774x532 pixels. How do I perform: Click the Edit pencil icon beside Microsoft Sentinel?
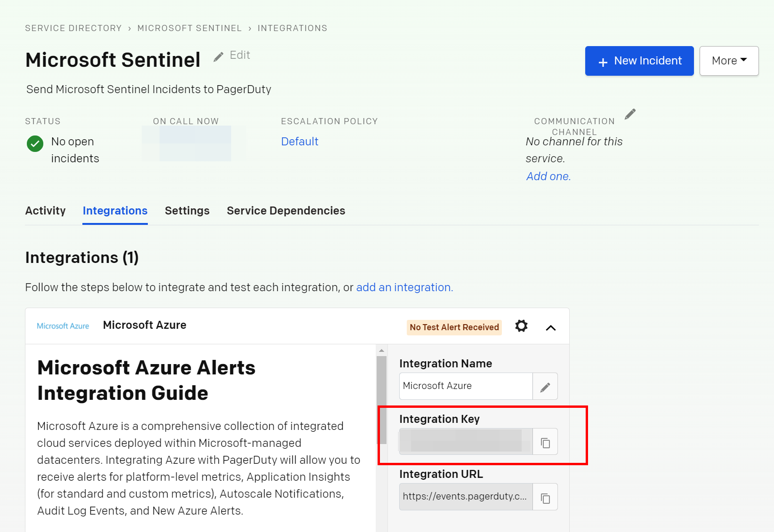[x=218, y=57]
